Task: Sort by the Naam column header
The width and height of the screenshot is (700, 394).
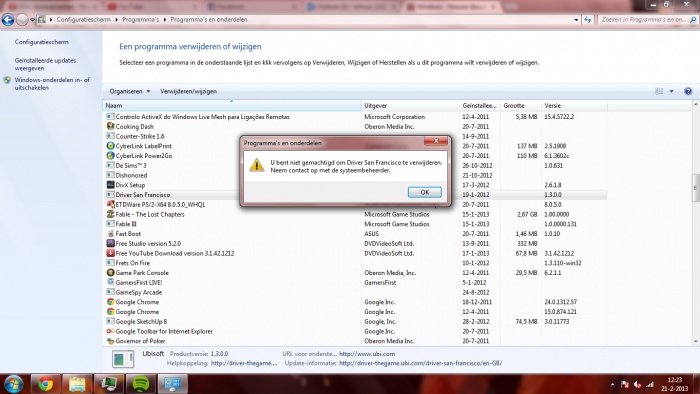Action: [232, 106]
